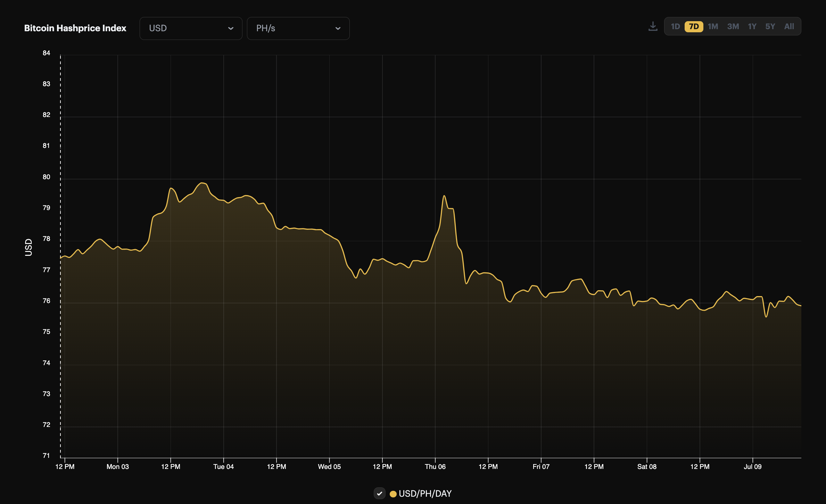The width and height of the screenshot is (826, 504).
Task: Switch to the 1M timeframe
Action: tap(713, 26)
